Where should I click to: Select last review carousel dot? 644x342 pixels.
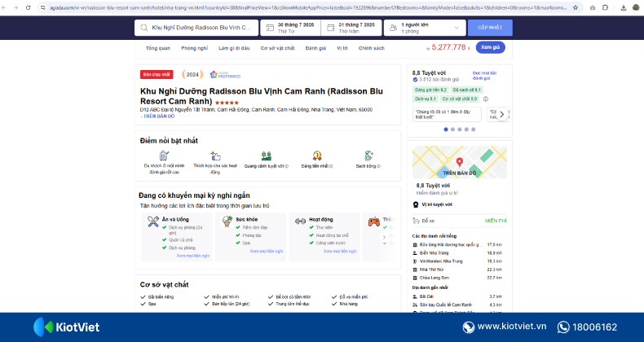(x=473, y=129)
